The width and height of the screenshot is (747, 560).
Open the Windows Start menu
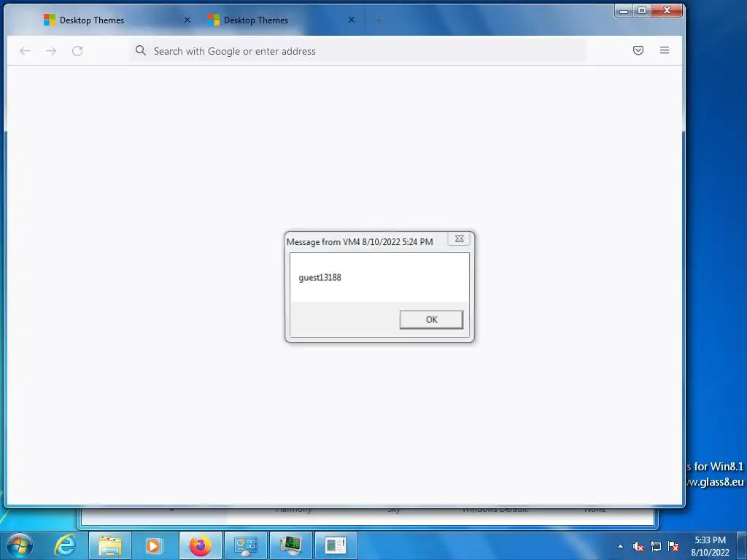20,545
